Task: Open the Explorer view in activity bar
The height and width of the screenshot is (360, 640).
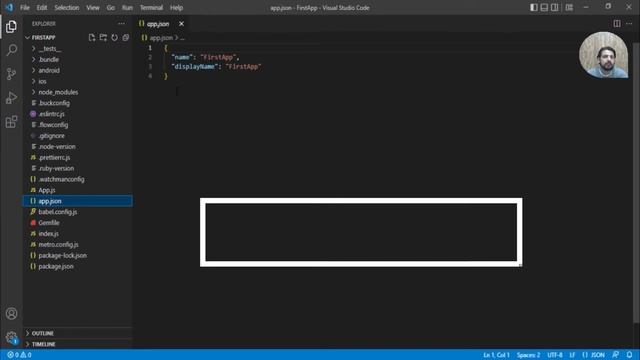Action: point(11,27)
